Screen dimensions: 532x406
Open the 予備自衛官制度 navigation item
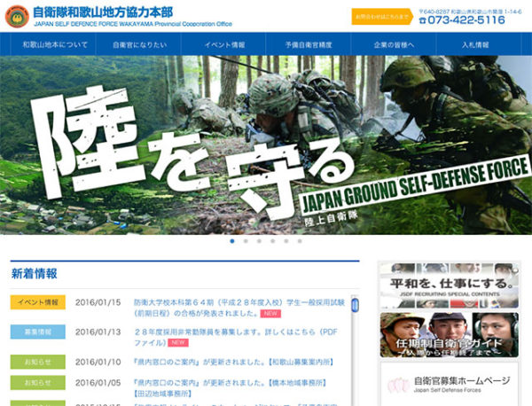pyautogui.click(x=309, y=44)
